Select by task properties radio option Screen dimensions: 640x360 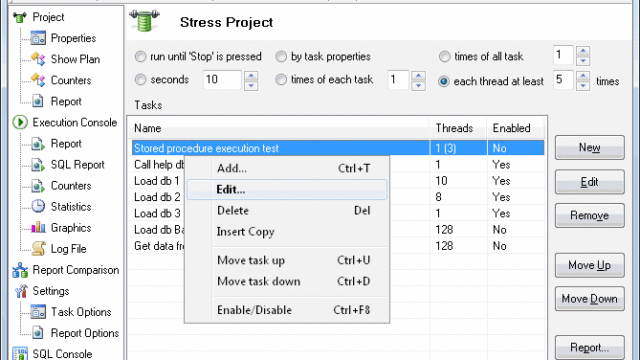pos(281,57)
